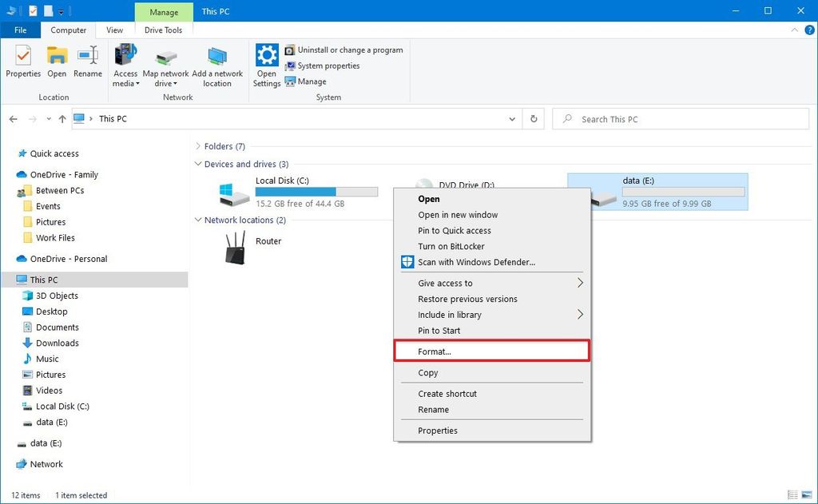Viewport: 818px width, 504px height.
Task: Click the Back navigation arrow
Action: [13, 118]
